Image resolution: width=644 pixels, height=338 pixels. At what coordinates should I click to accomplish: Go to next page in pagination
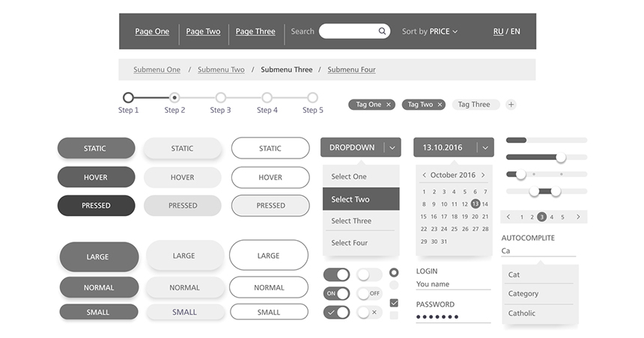(578, 217)
